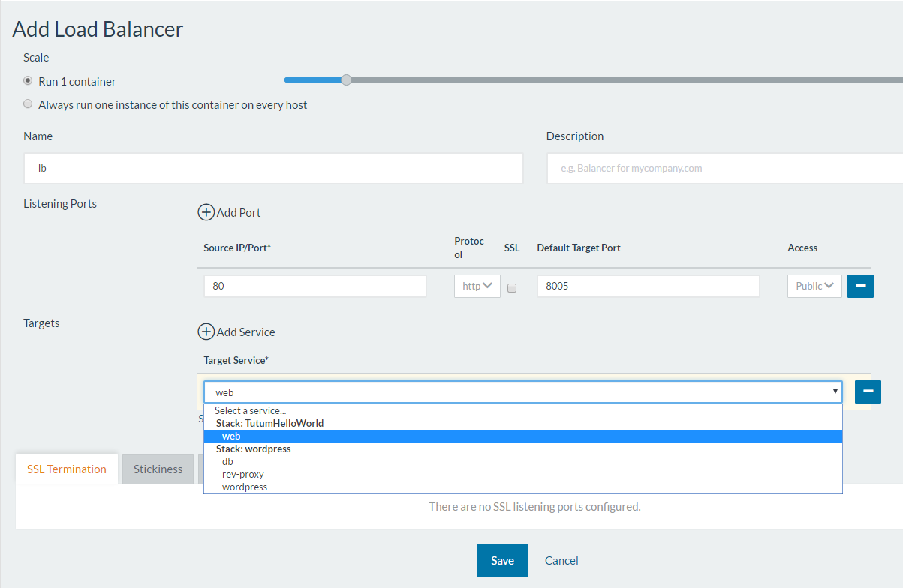Select the Run 1 container option
903x588 pixels.
[27, 79]
